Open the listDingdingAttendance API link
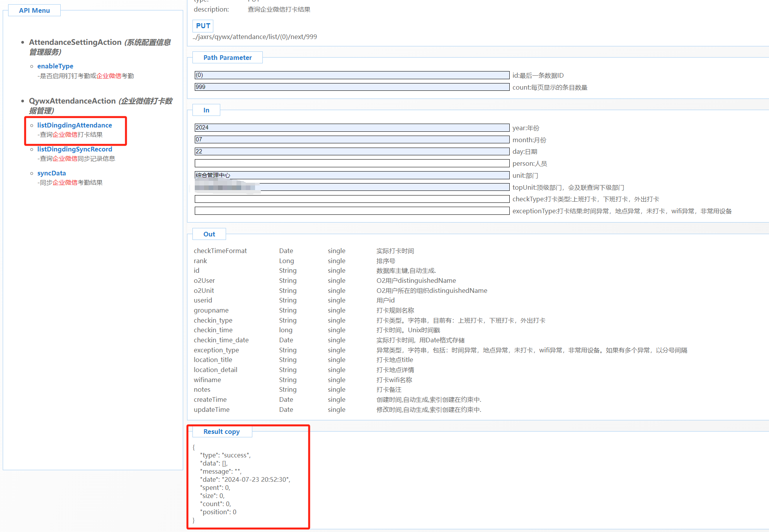Viewport: 769px width, 532px height. [x=75, y=125]
